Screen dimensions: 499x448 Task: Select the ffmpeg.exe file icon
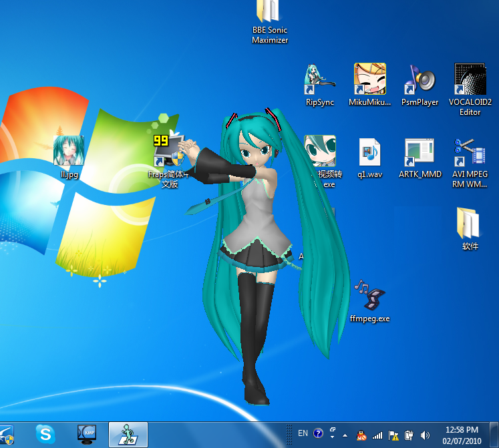[370, 300]
